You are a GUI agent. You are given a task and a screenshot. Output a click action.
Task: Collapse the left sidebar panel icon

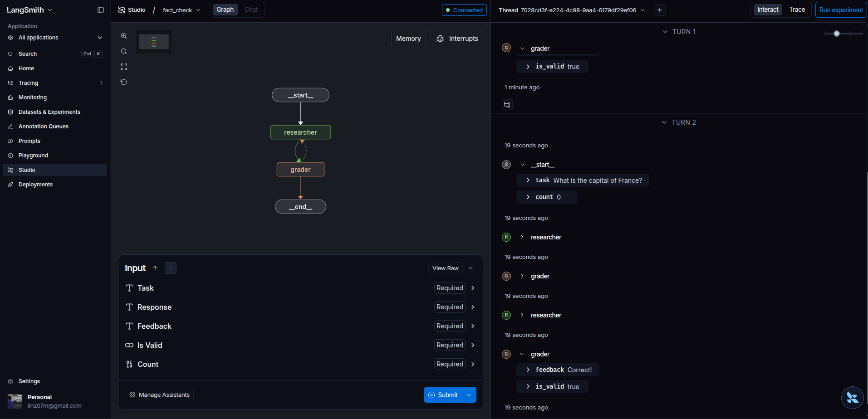(101, 10)
